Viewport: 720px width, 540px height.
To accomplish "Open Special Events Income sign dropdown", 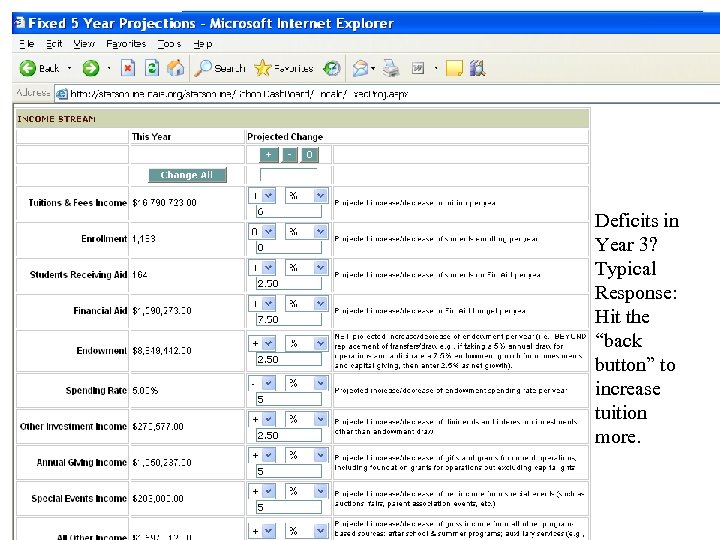I will [262, 491].
